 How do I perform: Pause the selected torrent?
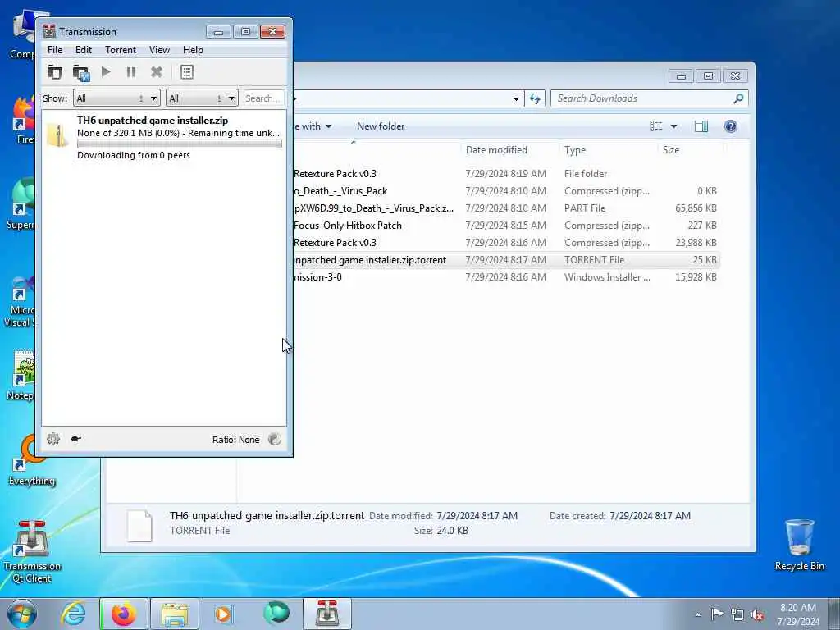pos(130,72)
